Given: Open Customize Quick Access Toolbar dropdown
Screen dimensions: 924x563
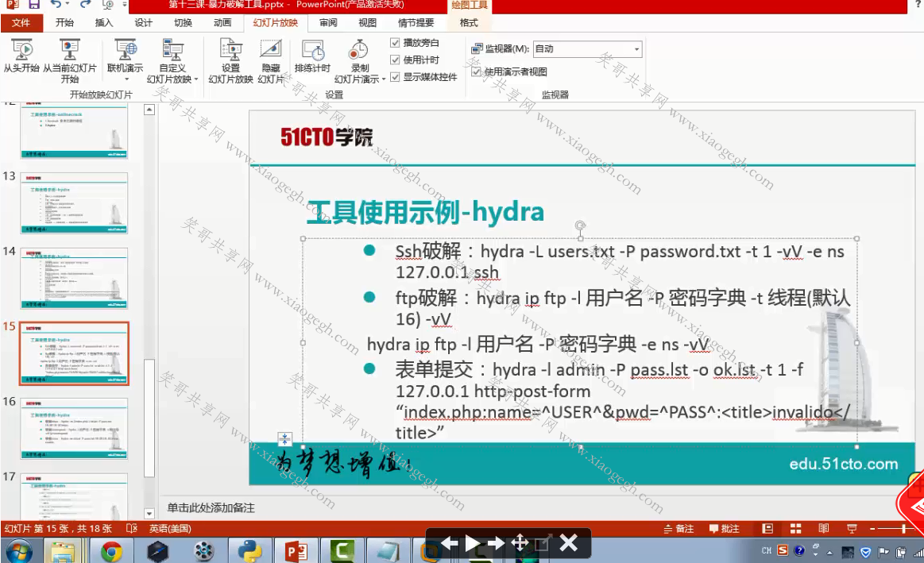Looking at the screenshot, I should [125, 4].
